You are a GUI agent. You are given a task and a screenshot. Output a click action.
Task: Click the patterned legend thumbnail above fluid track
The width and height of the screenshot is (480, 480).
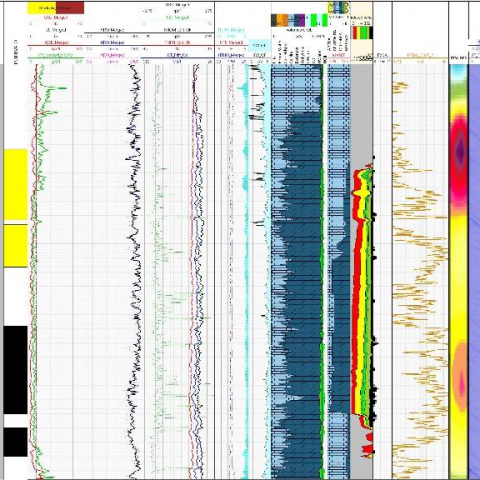[339, 8]
